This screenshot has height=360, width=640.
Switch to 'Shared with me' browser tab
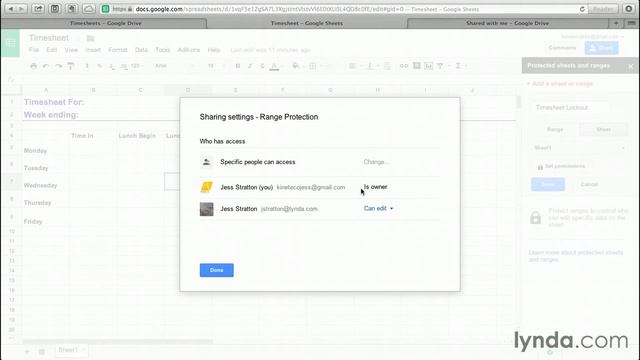[507, 23]
